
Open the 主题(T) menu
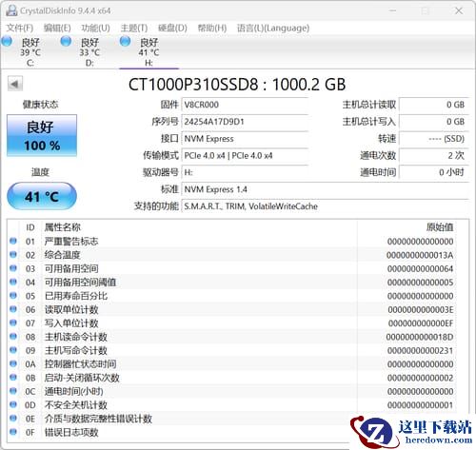pos(134,28)
